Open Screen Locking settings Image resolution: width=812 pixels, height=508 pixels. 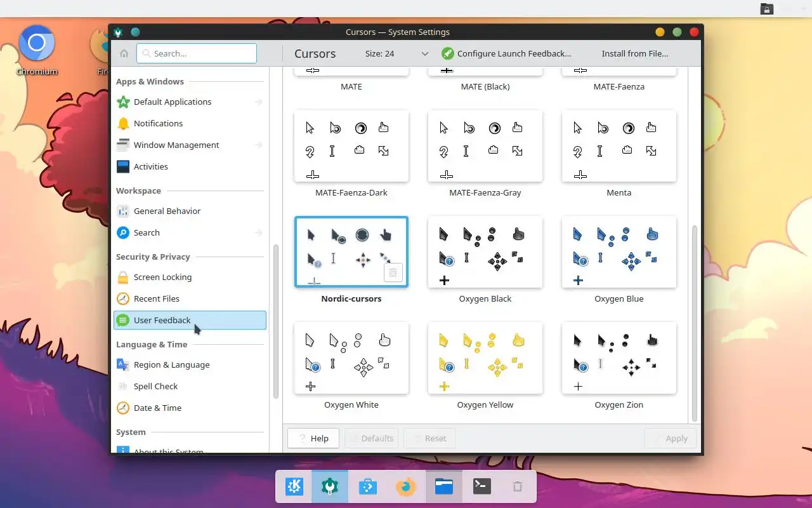tap(190, 277)
